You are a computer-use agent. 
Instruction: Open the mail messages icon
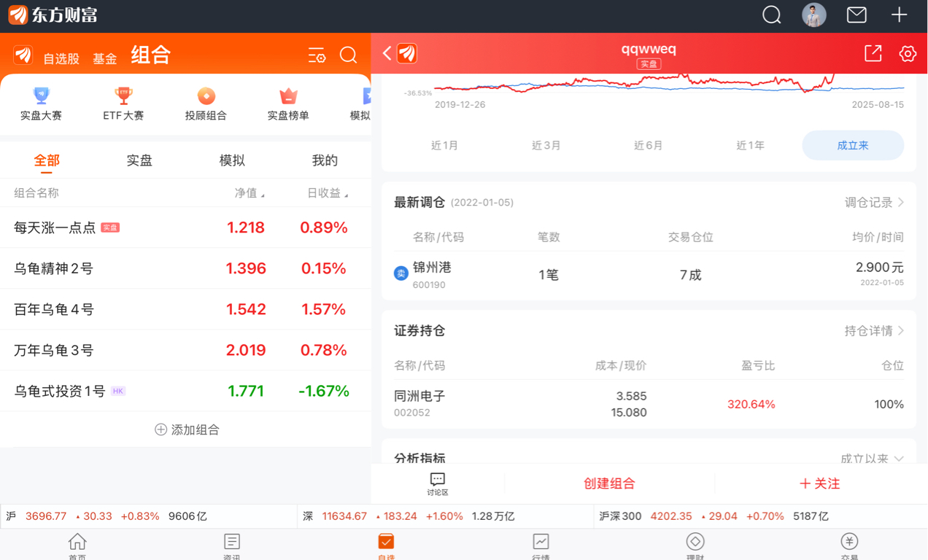tap(857, 15)
